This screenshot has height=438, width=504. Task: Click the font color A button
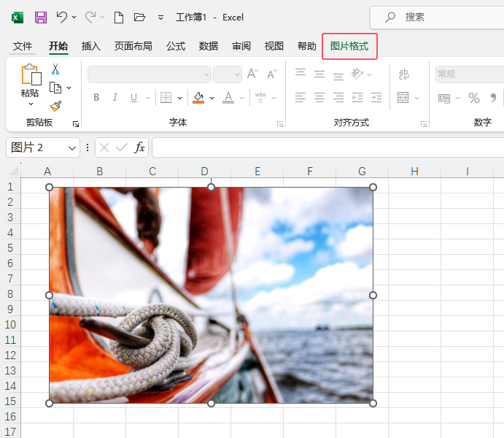point(228,97)
